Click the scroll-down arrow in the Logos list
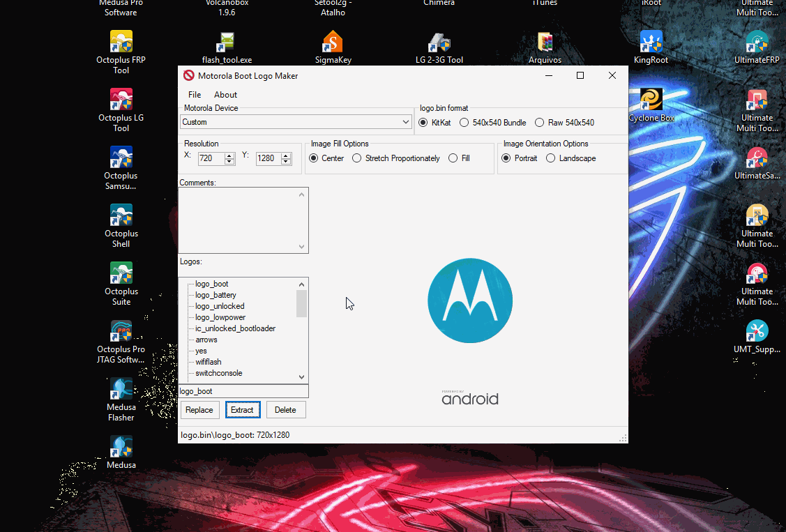The width and height of the screenshot is (786, 532). point(302,377)
